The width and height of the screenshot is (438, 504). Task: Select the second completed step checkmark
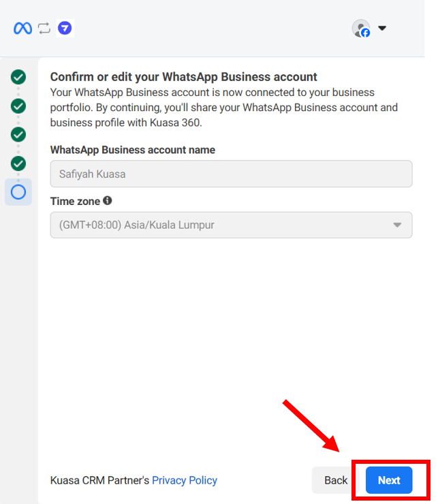click(x=18, y=106)
